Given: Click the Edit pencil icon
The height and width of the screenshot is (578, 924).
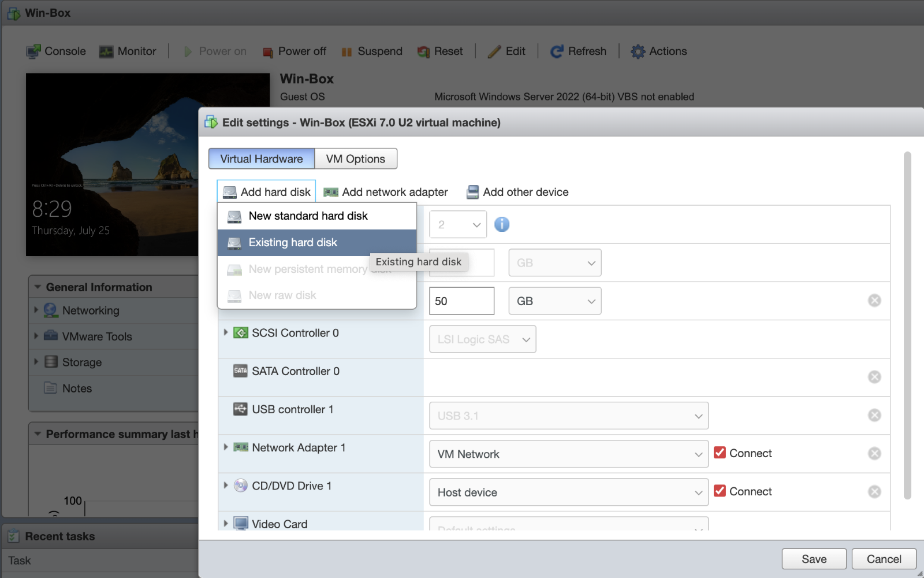Looking at the screenshot, I should pyautogui.click(x=494, y=51).
